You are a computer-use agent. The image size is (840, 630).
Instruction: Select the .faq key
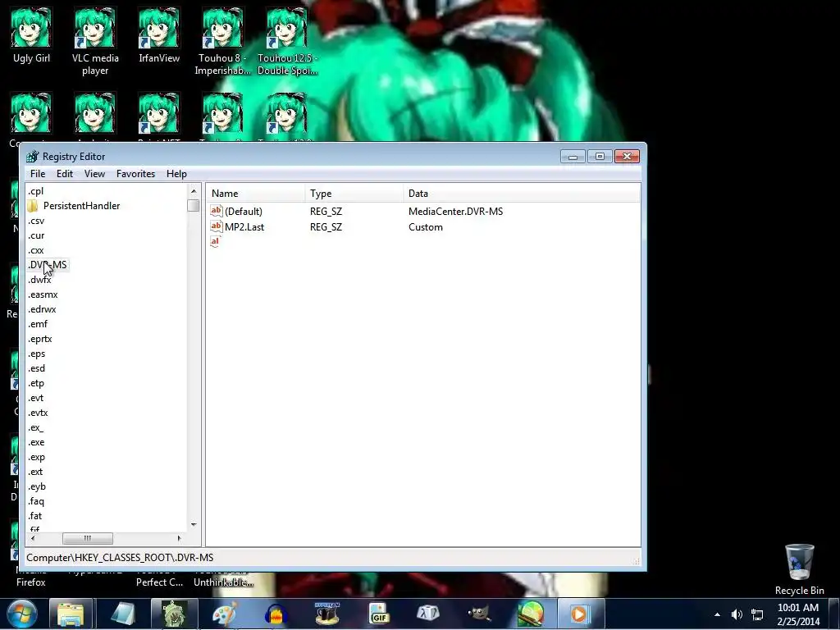pos(36,501)
